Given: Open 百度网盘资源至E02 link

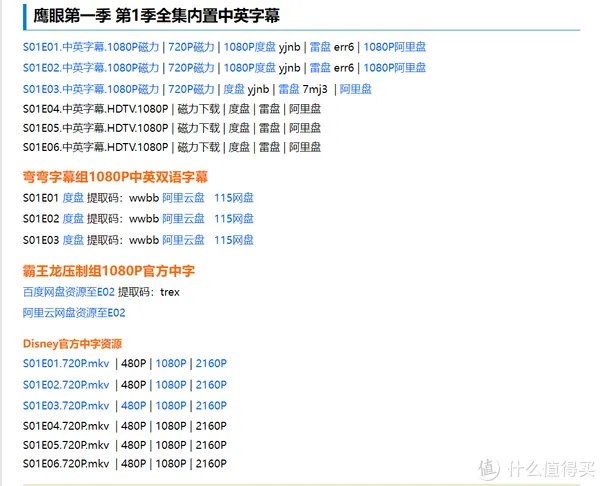Looking at the screenshot, I should pos(69,292).
